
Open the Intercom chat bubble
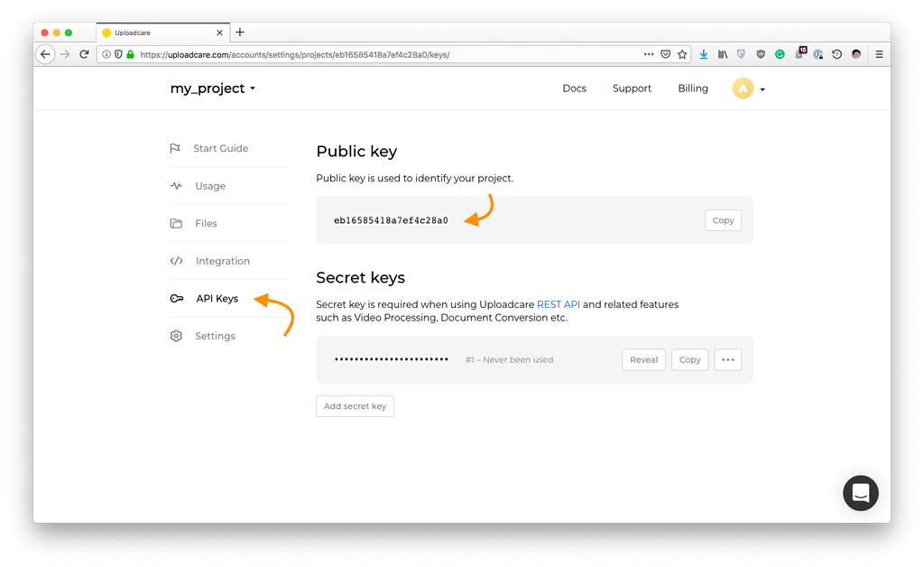[860, 493]
